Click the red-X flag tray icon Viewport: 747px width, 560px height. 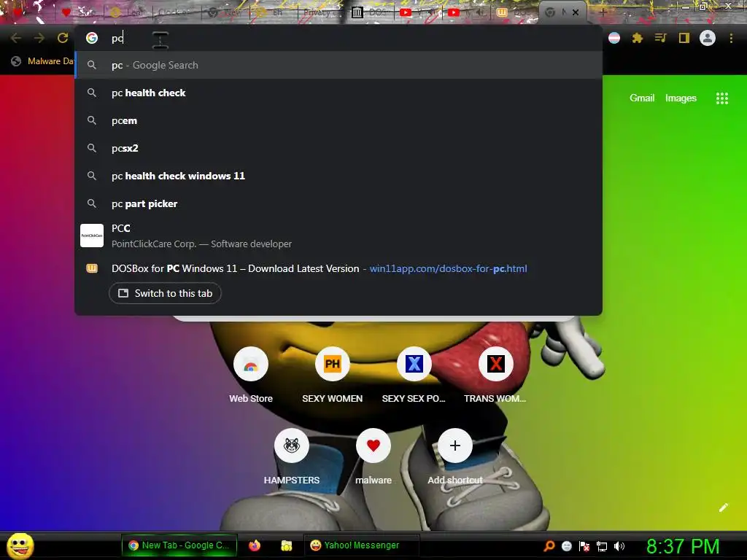click(584, 546)
